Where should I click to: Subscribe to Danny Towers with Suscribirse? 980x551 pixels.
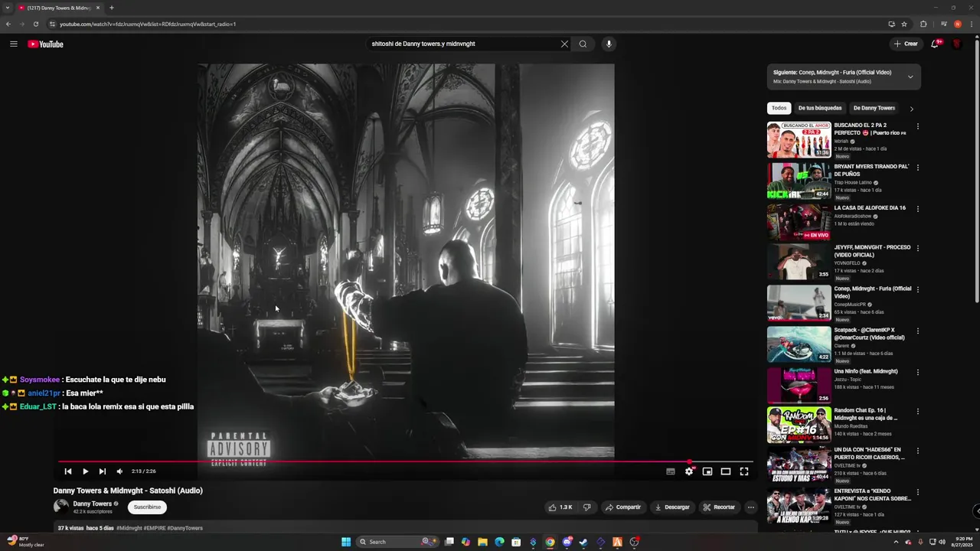click(x=147, y=507)
